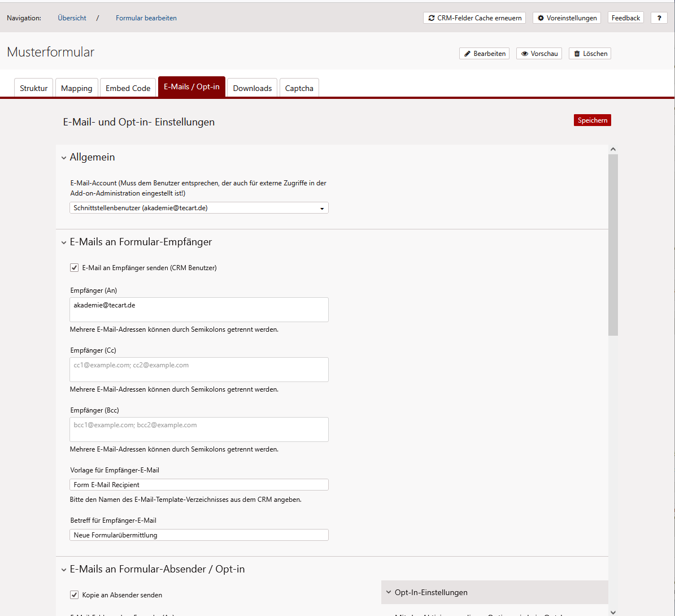Collapse E-Mails an Formular-Empfänger section
The height and width of the screenshot is (616, 675).
pos(64,242)
